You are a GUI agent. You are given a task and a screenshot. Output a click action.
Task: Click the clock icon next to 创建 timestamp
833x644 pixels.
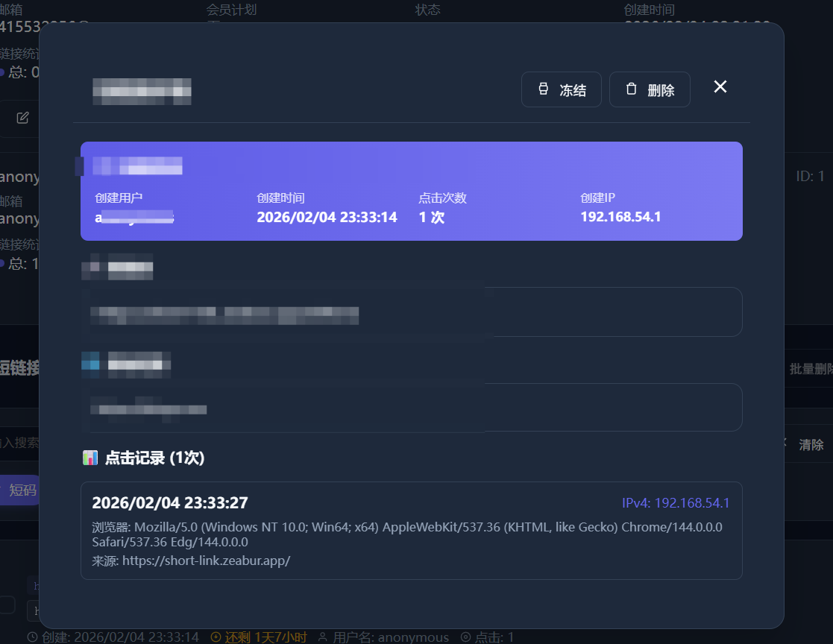click(32, 637)
